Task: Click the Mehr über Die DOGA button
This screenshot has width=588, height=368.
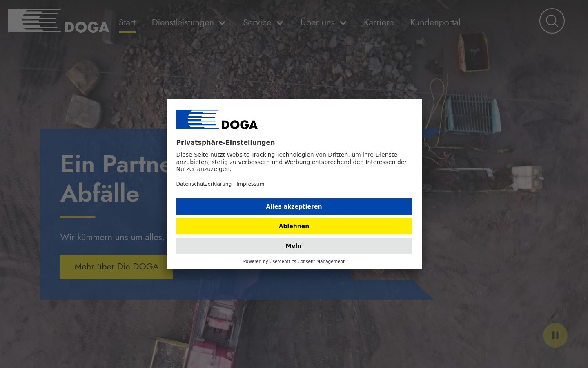Action: tap(116, 267)
